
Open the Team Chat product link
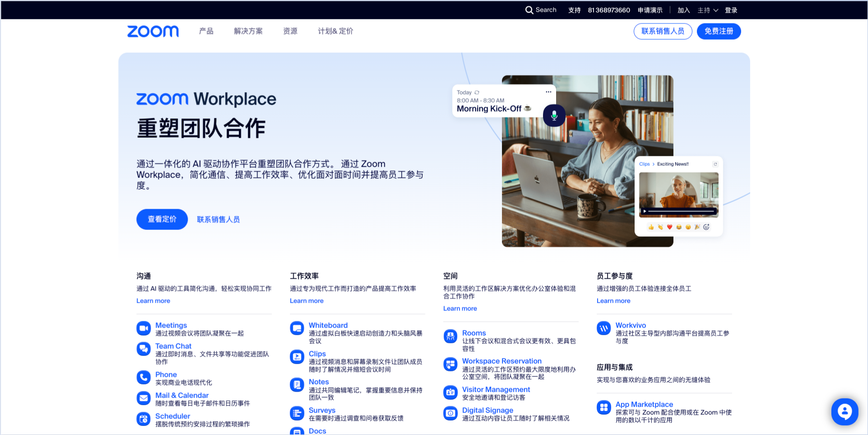pos(173,346)
